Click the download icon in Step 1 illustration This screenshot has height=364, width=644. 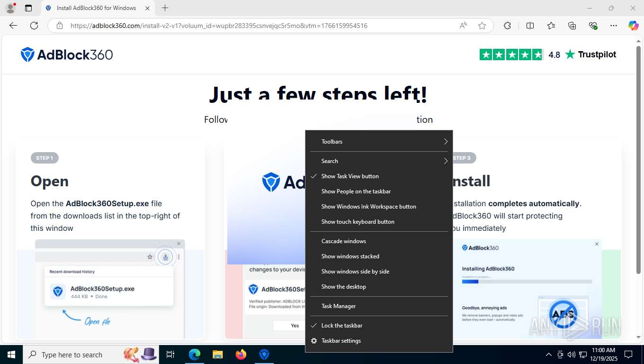(165, 256)
